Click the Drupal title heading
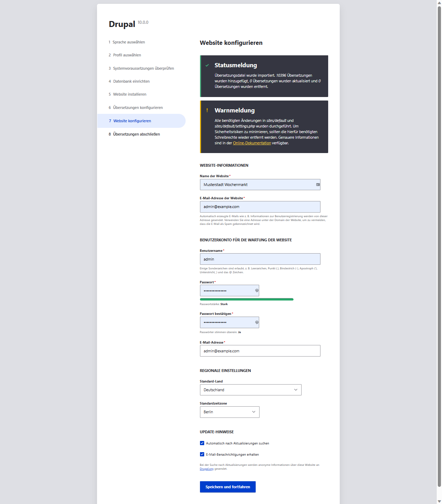This screenshot has height=504, width=442. (x=122, y=24)
